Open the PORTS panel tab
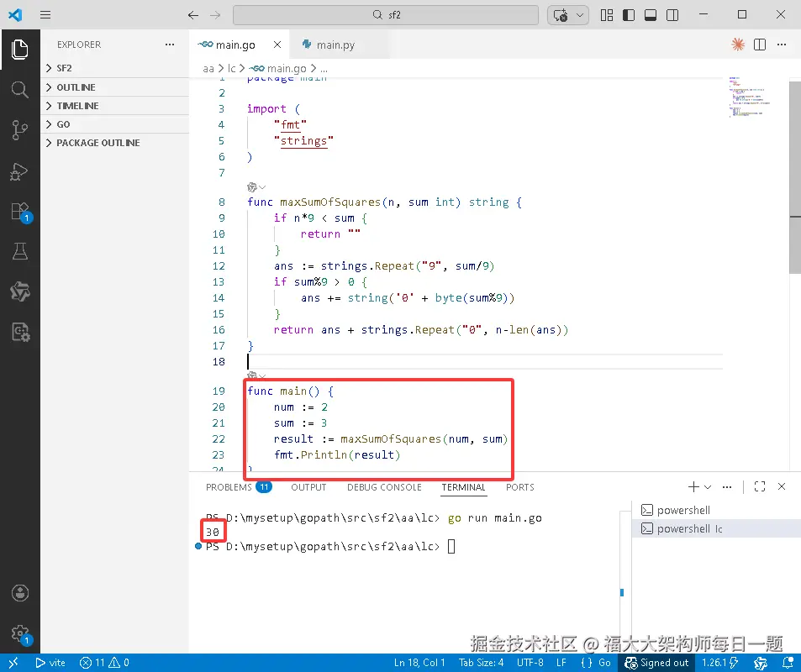This screenshot has height=672, width=801. click(520, 486)
